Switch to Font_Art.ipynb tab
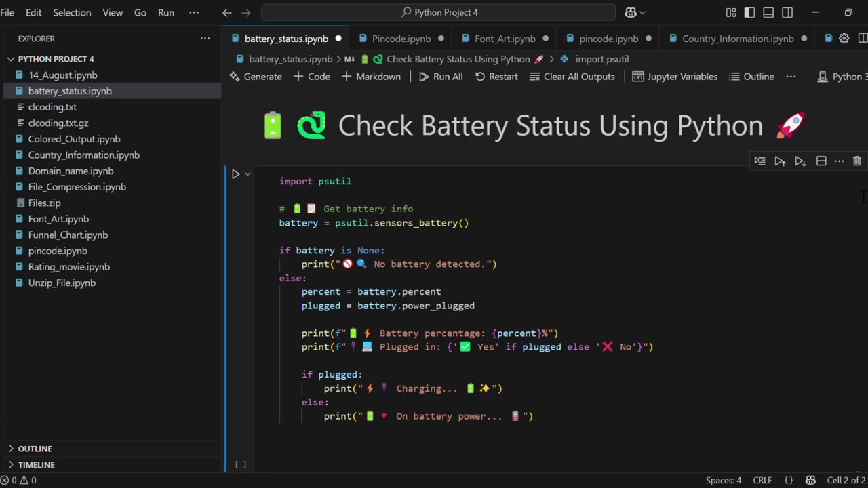868x488 pixels. coord(505,39)
